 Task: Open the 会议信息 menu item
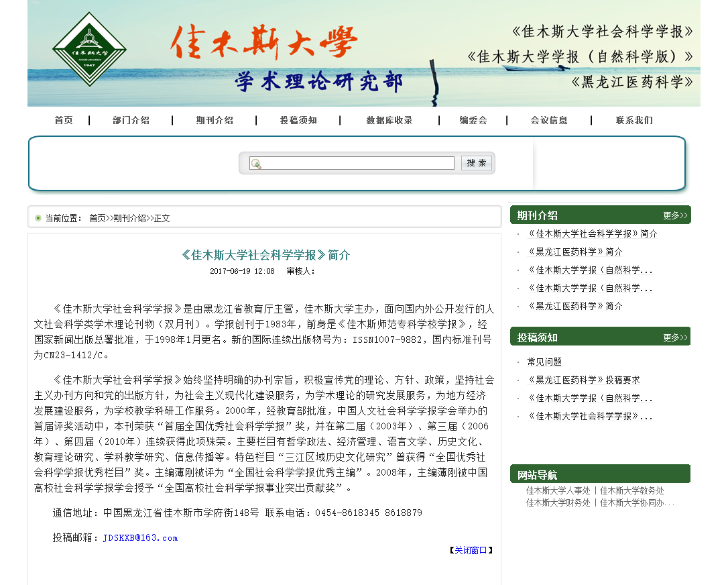549,120
